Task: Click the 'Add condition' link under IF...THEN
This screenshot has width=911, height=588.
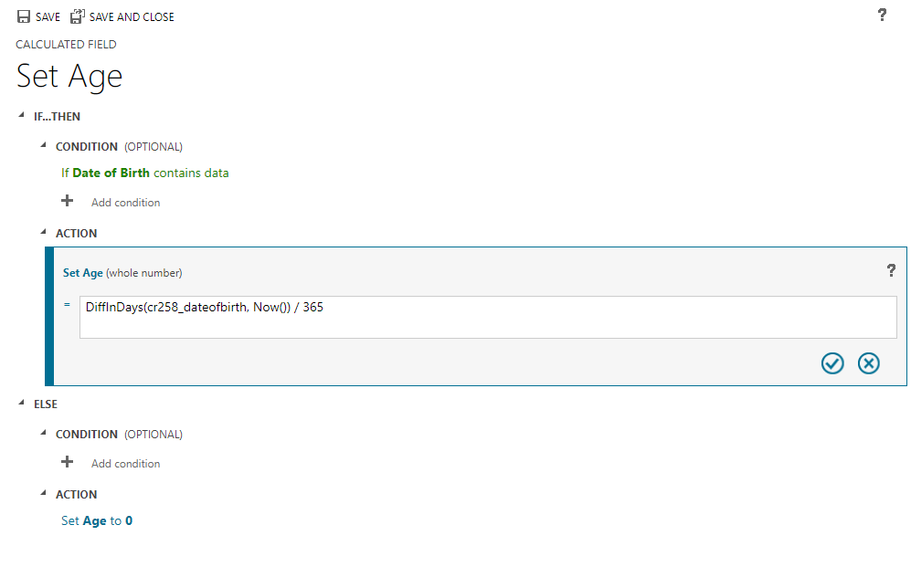Action: (125, 202)
